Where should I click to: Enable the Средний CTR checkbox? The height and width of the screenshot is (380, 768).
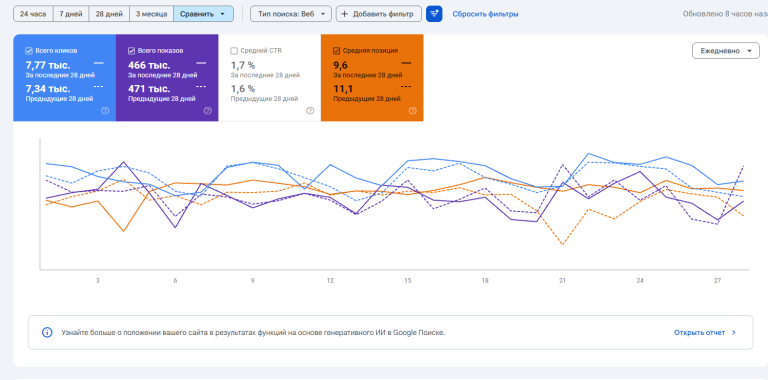(x=234, y=50)
